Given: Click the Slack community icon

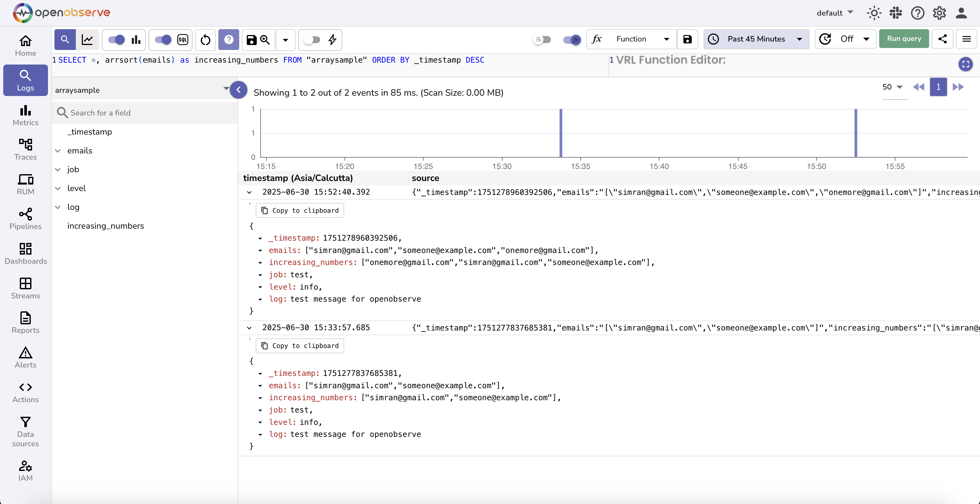Looking at the screenshot, I should click(895, 13).
